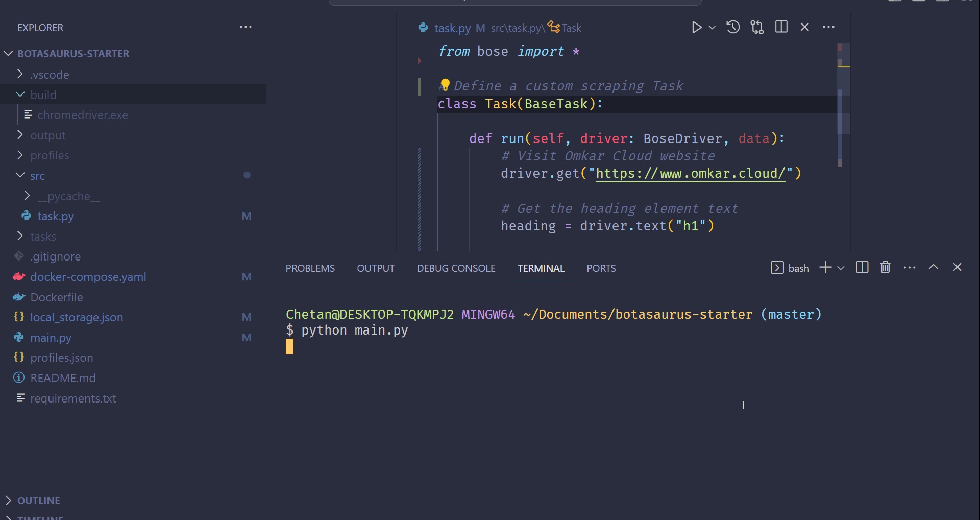Viewport: 980px width, 520px height.
Task: Click the from bose import line
Action: [x=509, y=51]
